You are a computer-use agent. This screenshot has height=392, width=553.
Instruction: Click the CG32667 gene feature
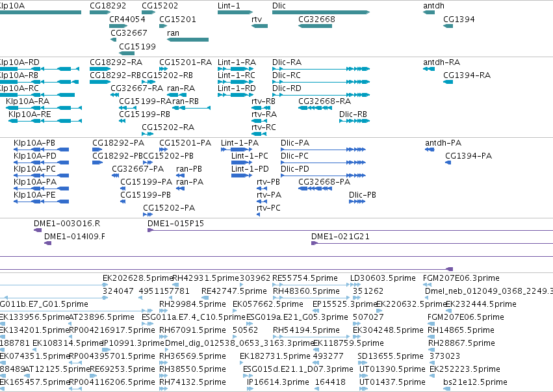pos(113,40)
